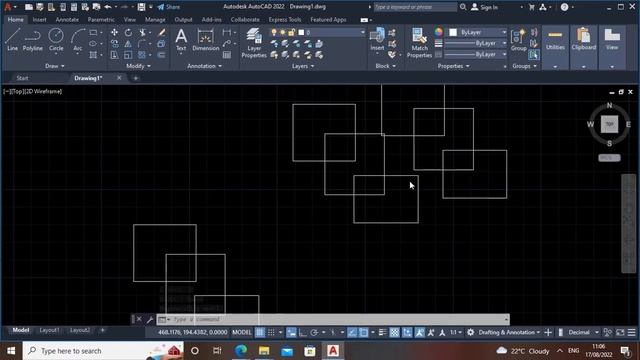Select the Trim tool in Modify panel
This screenshot has height=360, width=640.
coord(142,32)
